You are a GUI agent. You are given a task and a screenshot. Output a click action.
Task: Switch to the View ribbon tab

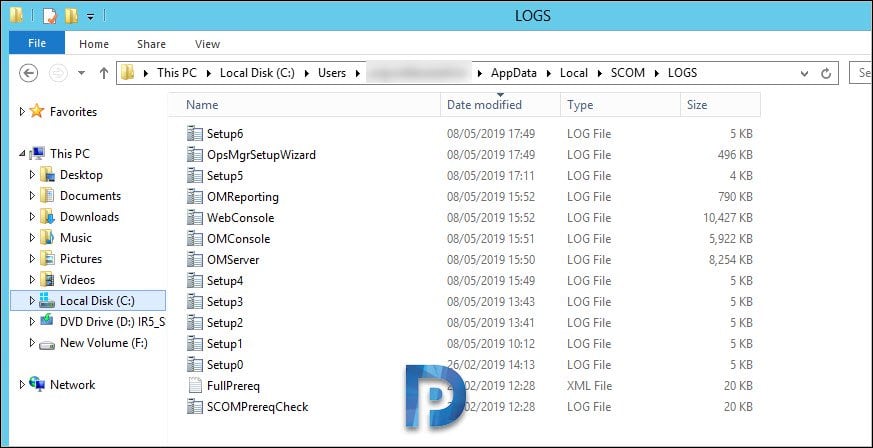(207, 44)
